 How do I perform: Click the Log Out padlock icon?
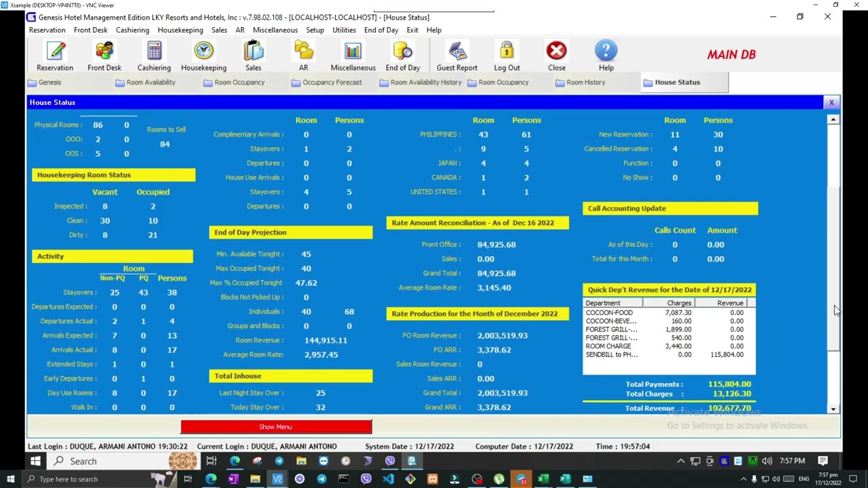[x=507, y=56]
